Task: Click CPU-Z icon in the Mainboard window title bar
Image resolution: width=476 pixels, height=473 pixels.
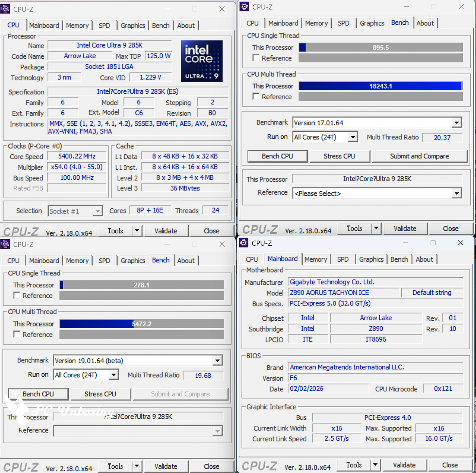Action: pos(244,243)
